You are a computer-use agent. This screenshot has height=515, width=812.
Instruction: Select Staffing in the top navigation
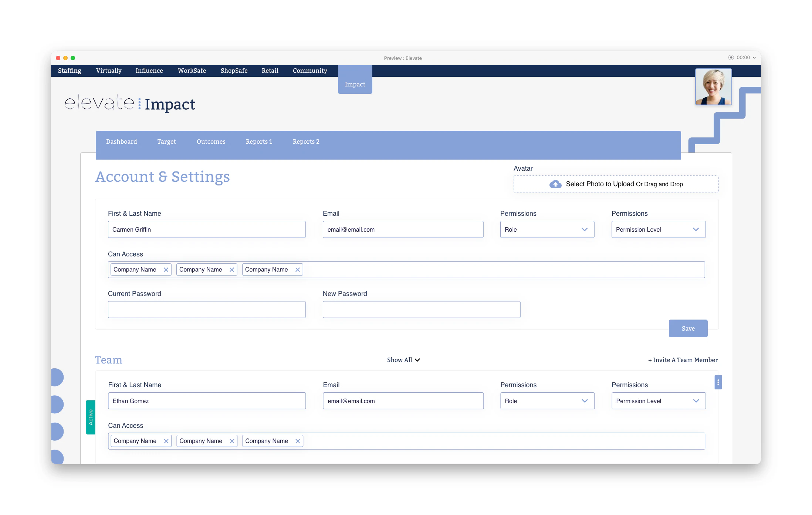(70, 71)
